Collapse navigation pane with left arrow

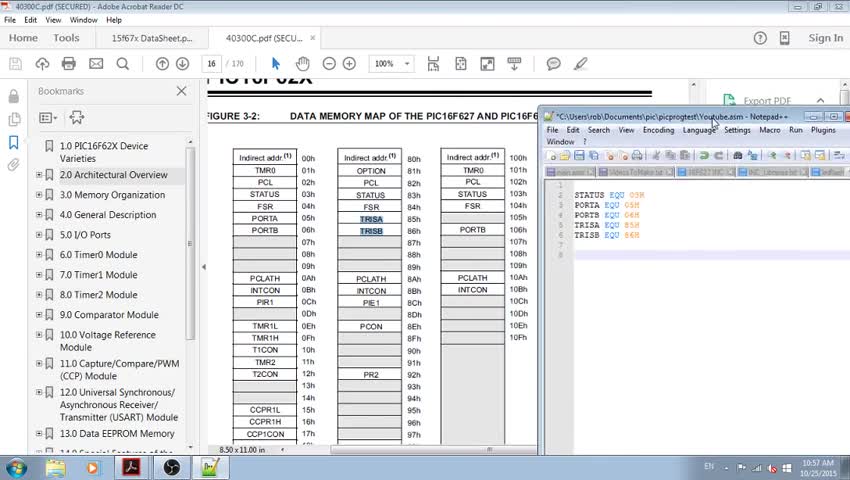(x=204, y=267)
